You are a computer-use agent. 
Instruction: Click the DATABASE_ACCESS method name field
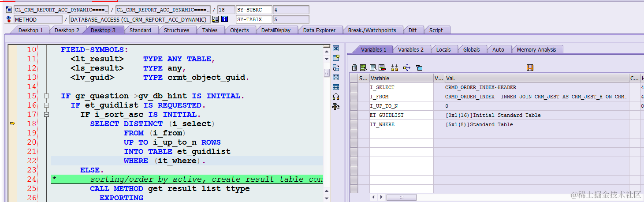pyautogui.click(x=139, y=19)
